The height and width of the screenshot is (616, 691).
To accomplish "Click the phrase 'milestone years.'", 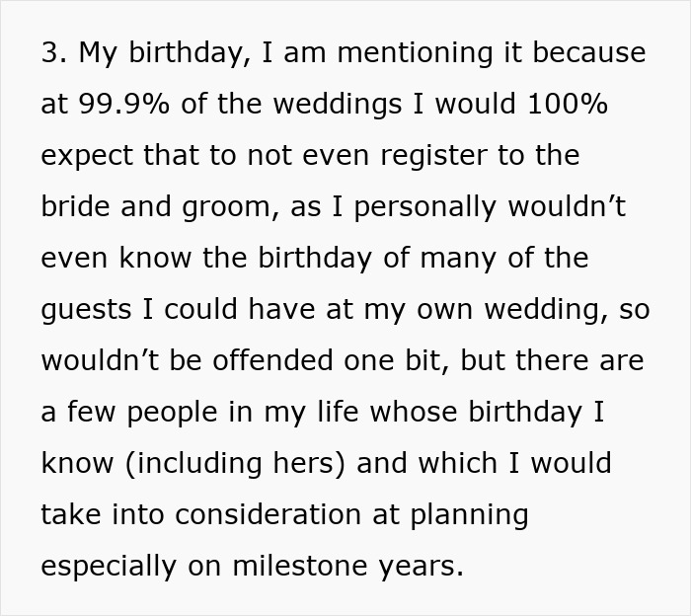I will tap(348, 567).
